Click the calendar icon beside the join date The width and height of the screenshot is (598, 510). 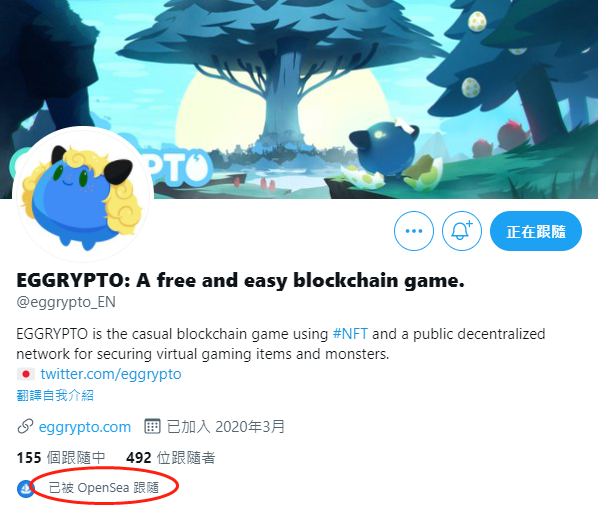click(152, 426)
